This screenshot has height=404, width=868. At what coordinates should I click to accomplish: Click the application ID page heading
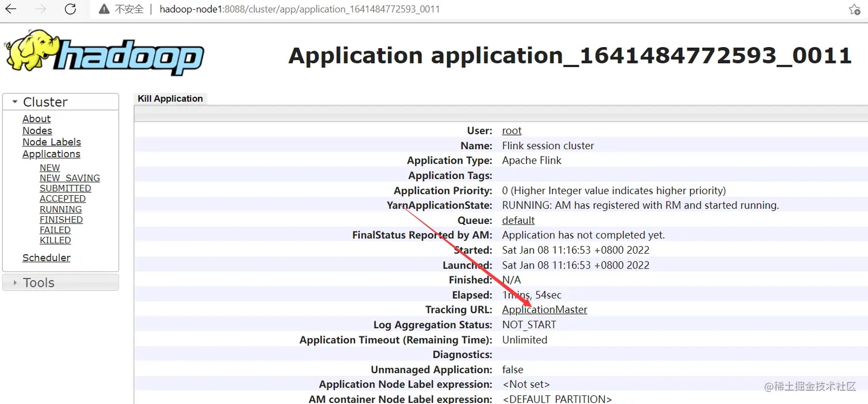(569, 56)
